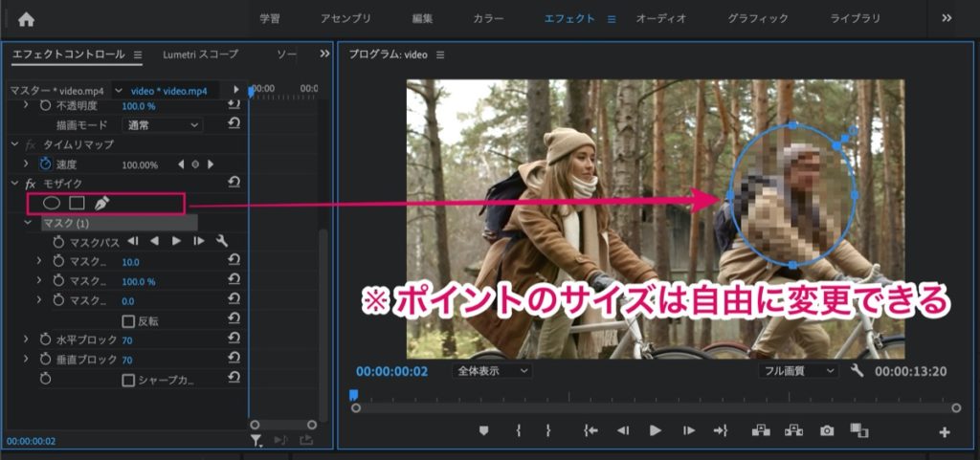Toggle animation stopwatch for マスクパス
This screenshot has width=980, height=460.
click(58, 242)
